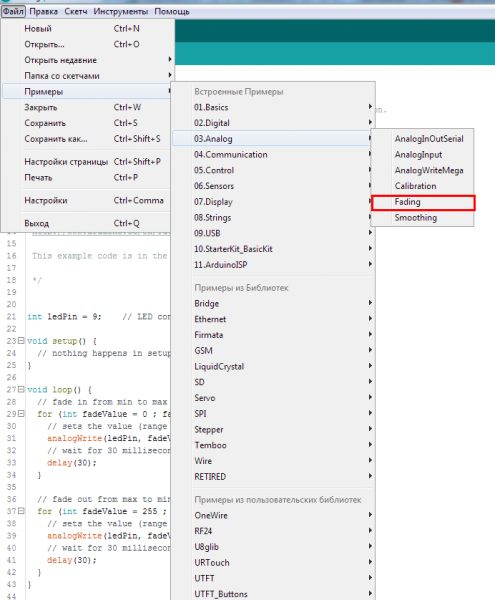Select AnalogInput example
The image size is (495, 600).
pos(423,155)
